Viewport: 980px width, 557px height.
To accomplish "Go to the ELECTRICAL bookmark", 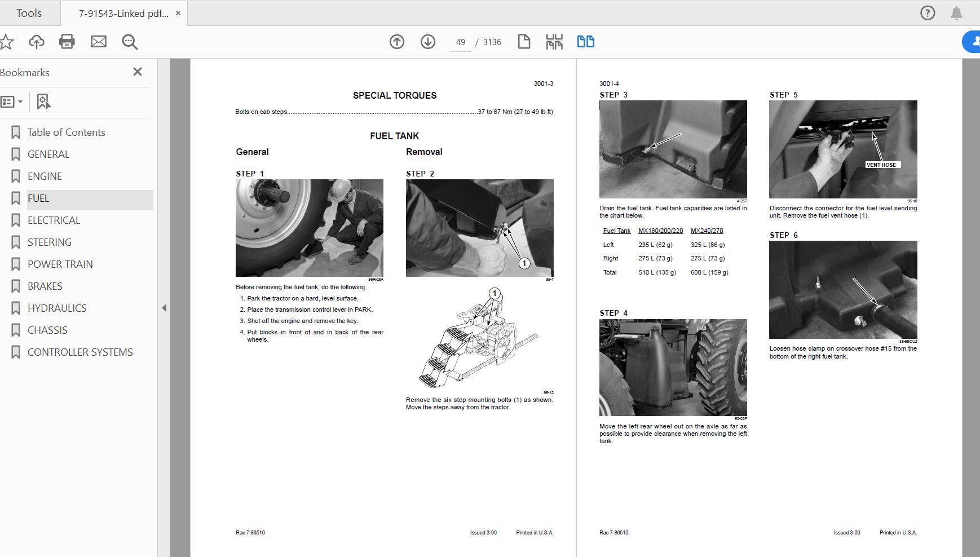I will [x=54, y=220].
